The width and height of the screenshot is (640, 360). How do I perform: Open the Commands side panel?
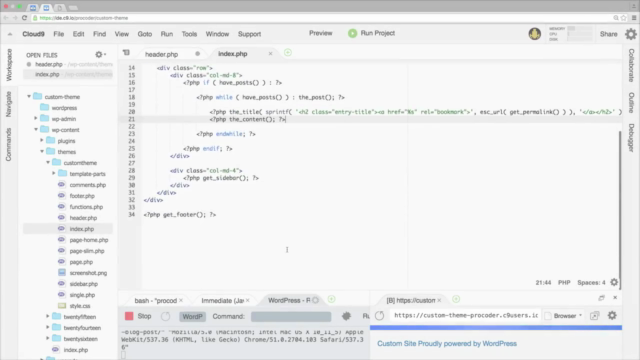coord(9,144)
